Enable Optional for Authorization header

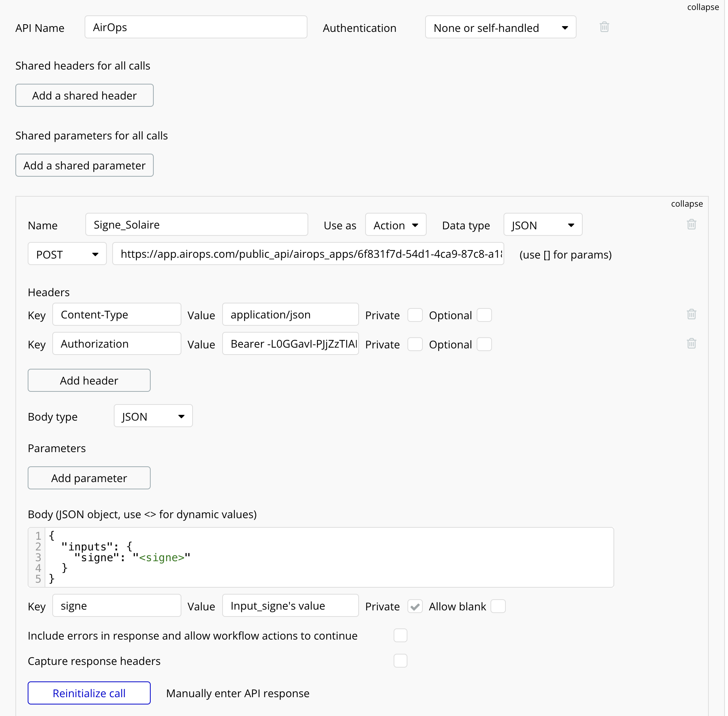pyautogui.click(x=484, y=344)
